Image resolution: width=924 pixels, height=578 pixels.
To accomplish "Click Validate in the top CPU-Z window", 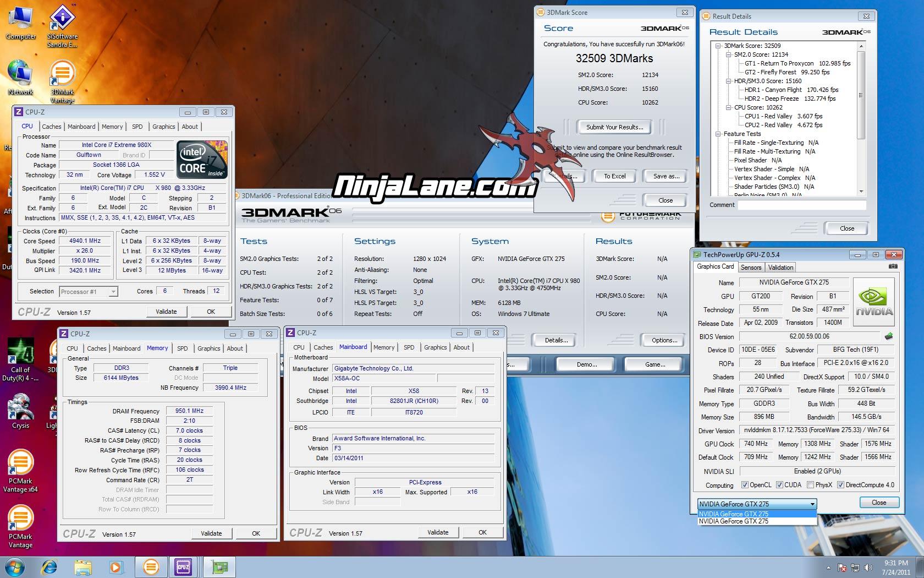I will (166, 312).
